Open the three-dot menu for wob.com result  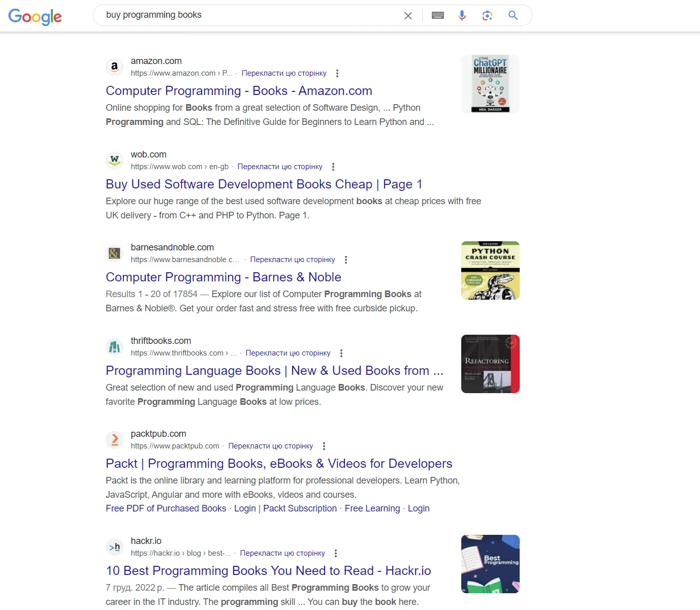pyautogui.click(x=333, y=167)
